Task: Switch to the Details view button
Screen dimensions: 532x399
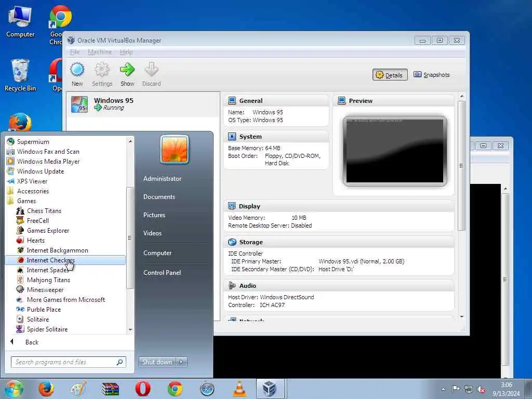Action: point(390,75)
